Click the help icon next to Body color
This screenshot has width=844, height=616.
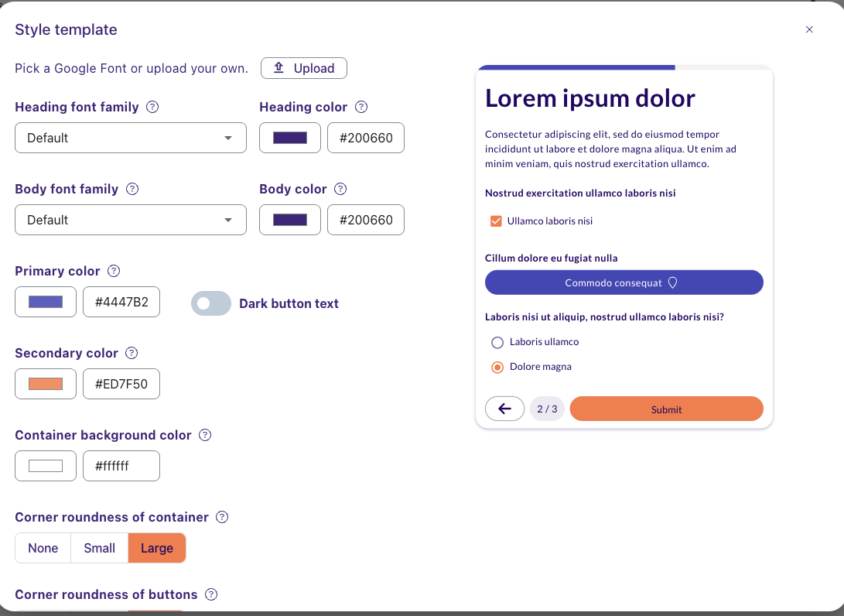340,189
